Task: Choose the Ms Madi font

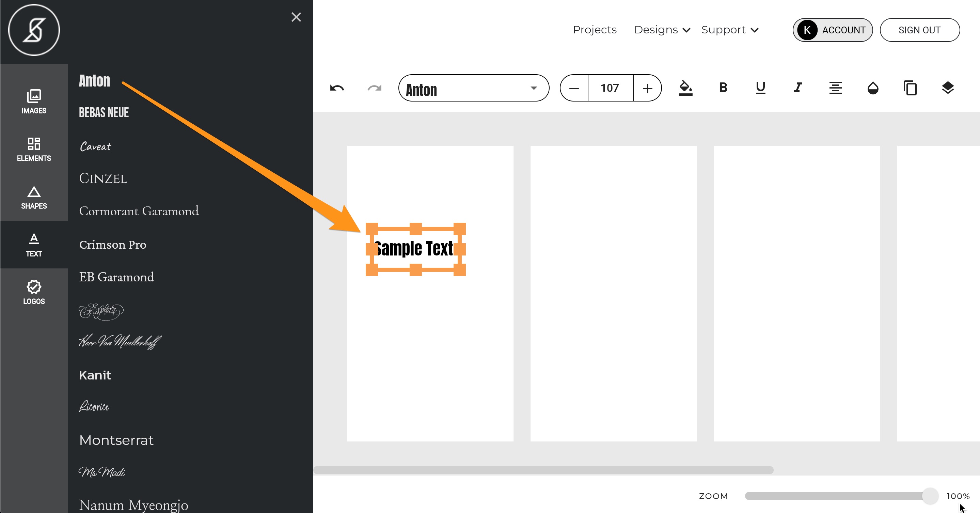Action: 102,472
